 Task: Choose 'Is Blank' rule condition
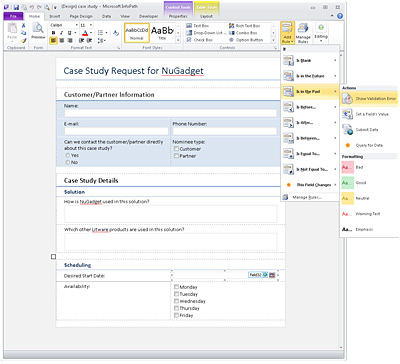tap(310, 60)
